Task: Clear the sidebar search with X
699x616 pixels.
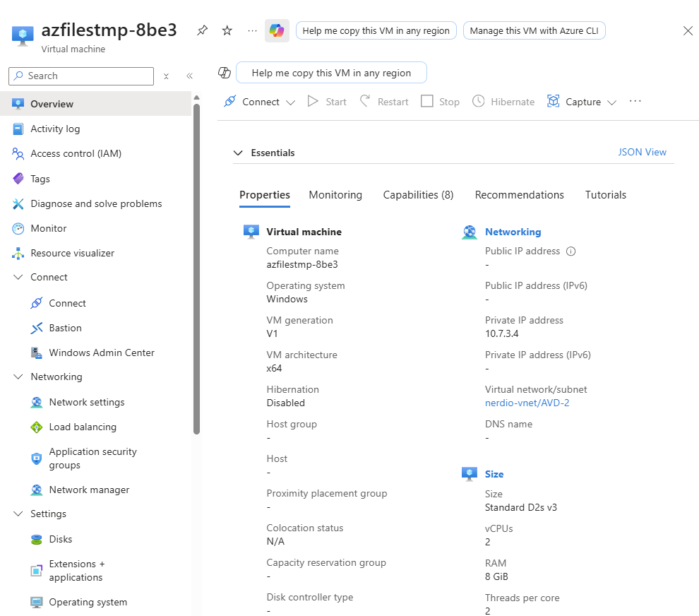Action: tap(166, 76)
